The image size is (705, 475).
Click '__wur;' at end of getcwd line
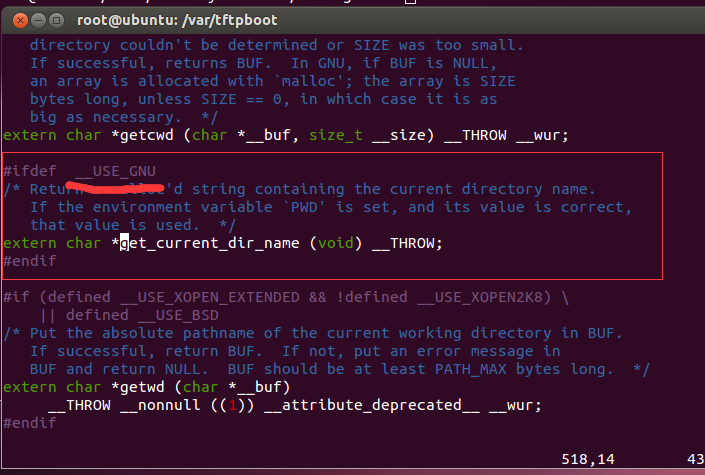click(x=542, y=135)
